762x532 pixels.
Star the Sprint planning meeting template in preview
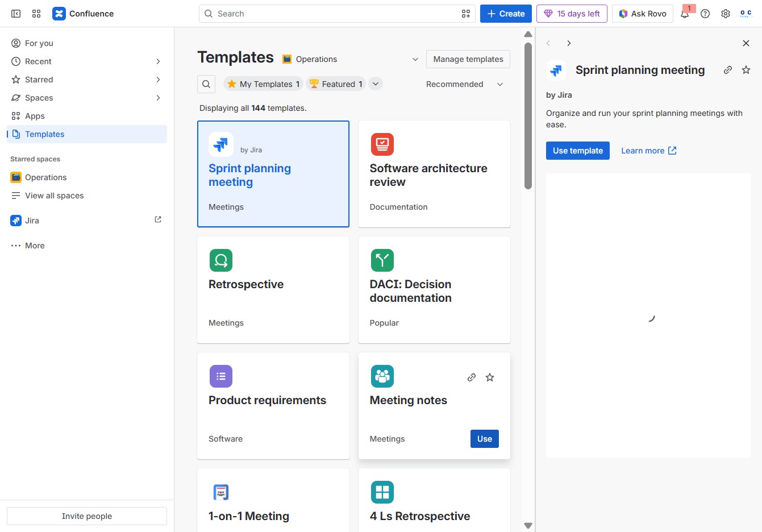(746, 70)
